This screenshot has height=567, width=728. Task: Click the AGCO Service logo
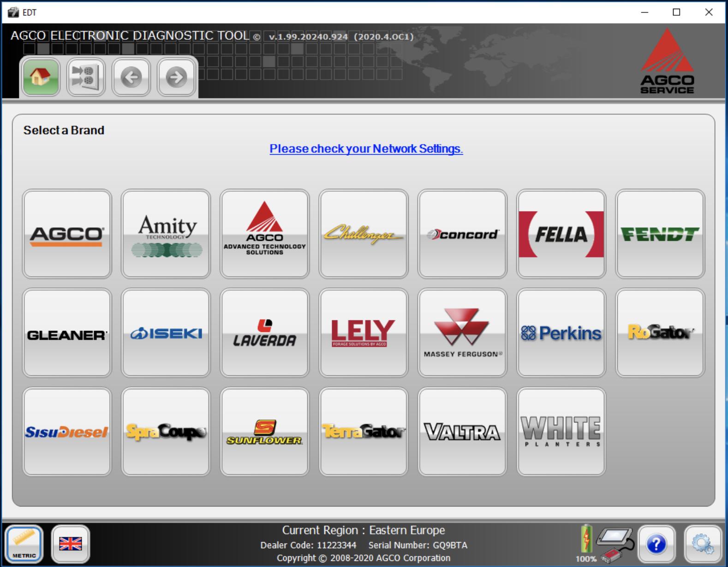tap(667, 61)
